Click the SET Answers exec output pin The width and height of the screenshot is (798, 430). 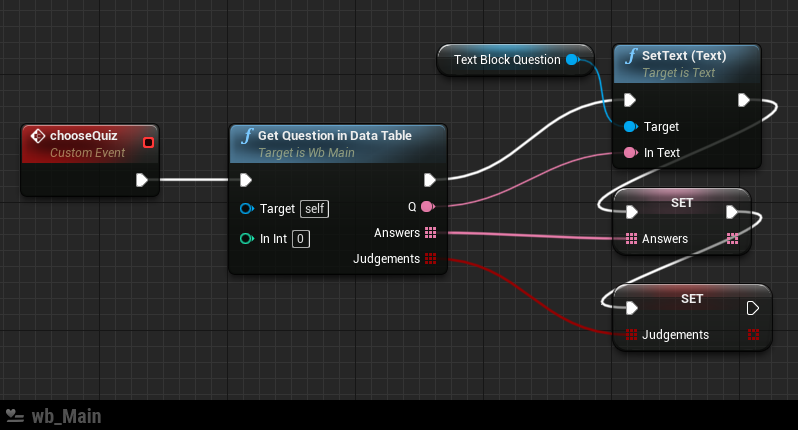[x=732, y=212]
